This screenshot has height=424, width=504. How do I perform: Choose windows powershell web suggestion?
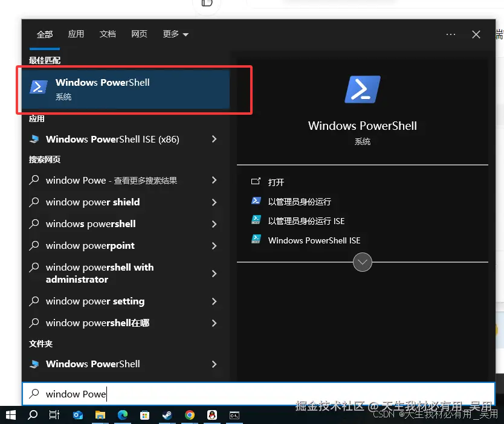point(91,224)
